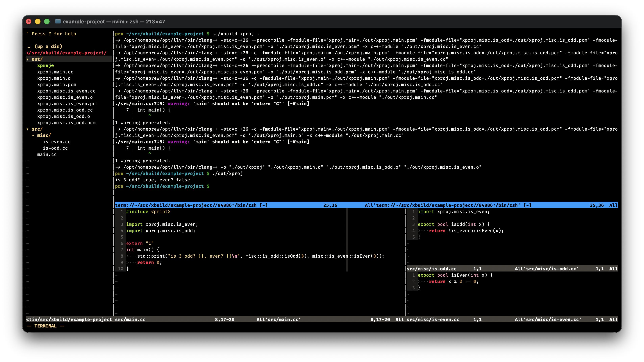
Task: Zoom the window with green button
Action: coord(47,21)
